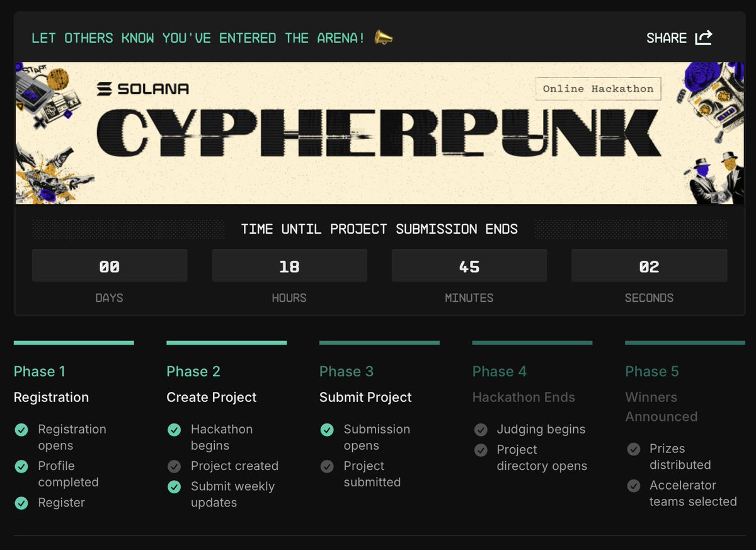Click the 'Registration opens' text
This screenshot has height=550, width=756.
[72, 437]
